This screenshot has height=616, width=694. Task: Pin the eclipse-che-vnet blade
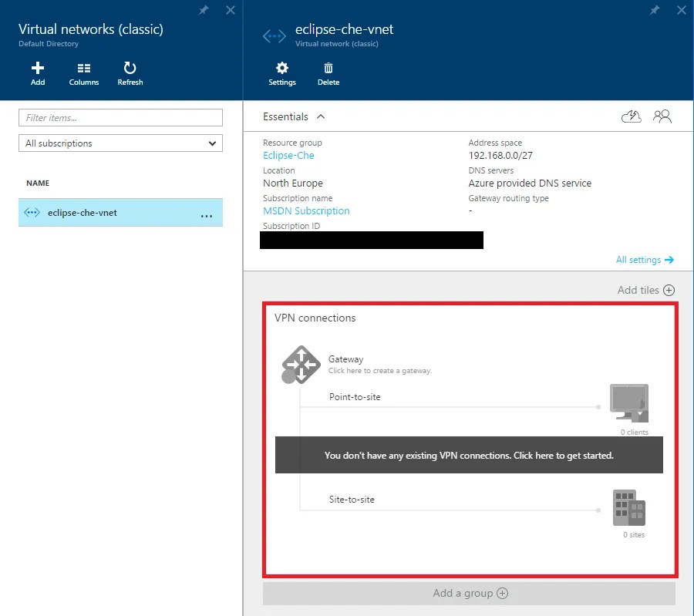(655, 10)
